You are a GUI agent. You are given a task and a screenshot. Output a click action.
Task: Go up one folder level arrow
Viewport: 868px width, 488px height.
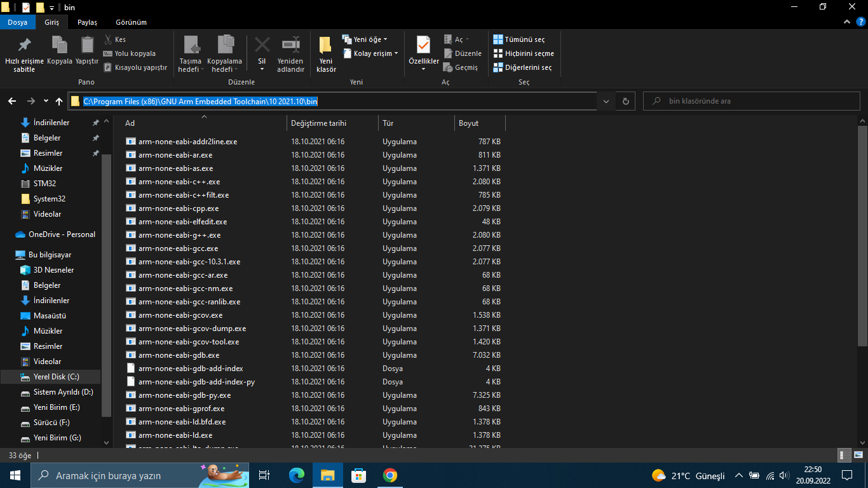pyautogui.click(x=59, y=101)
